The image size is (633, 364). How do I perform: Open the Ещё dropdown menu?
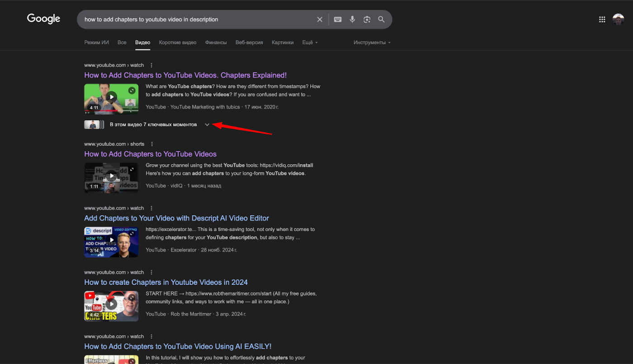[310, 43]
